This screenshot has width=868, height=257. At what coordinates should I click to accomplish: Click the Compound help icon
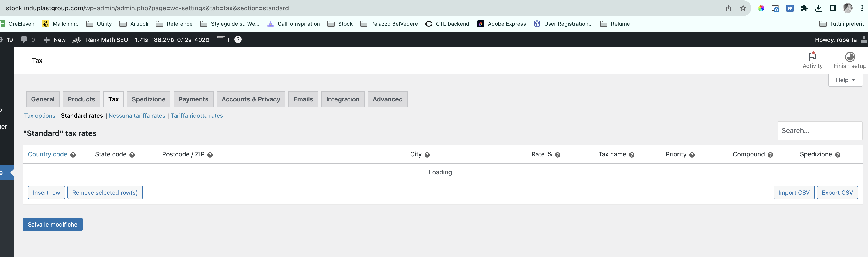pos(770,155)
